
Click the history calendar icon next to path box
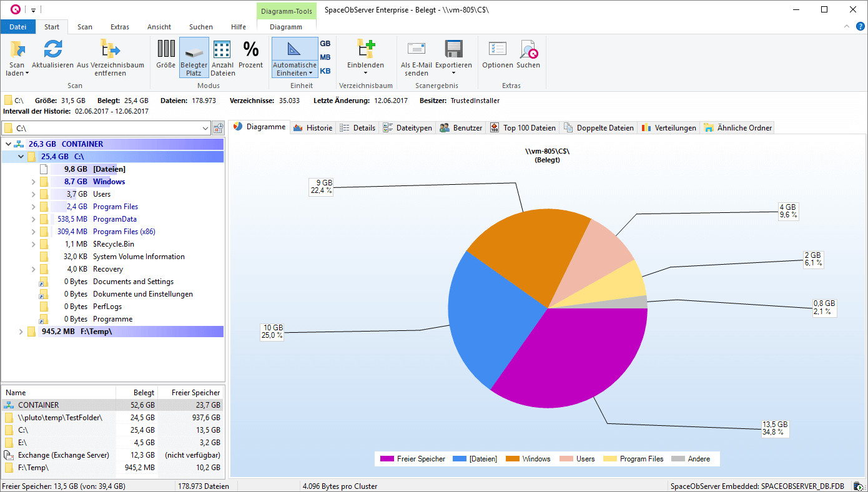(x=218, y=128)
